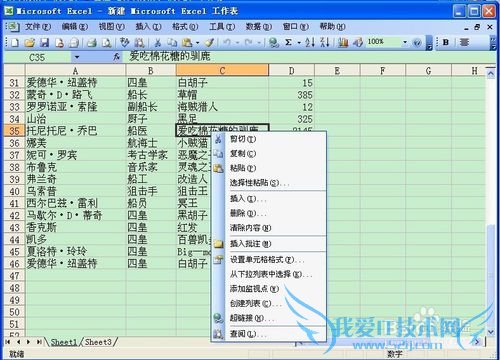Select column header D
This screenshot has width=500, height=360.
pos(291,71)
